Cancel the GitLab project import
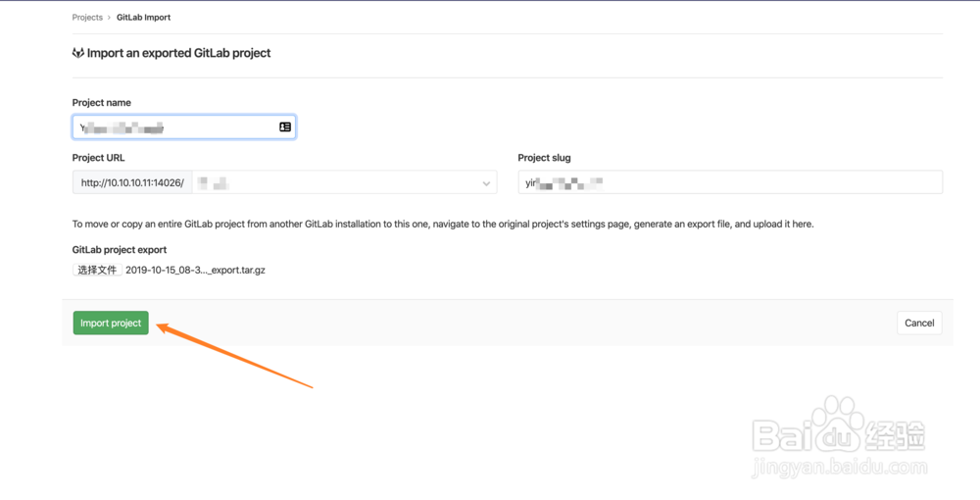The image size is (980, 500). [919, 323]
